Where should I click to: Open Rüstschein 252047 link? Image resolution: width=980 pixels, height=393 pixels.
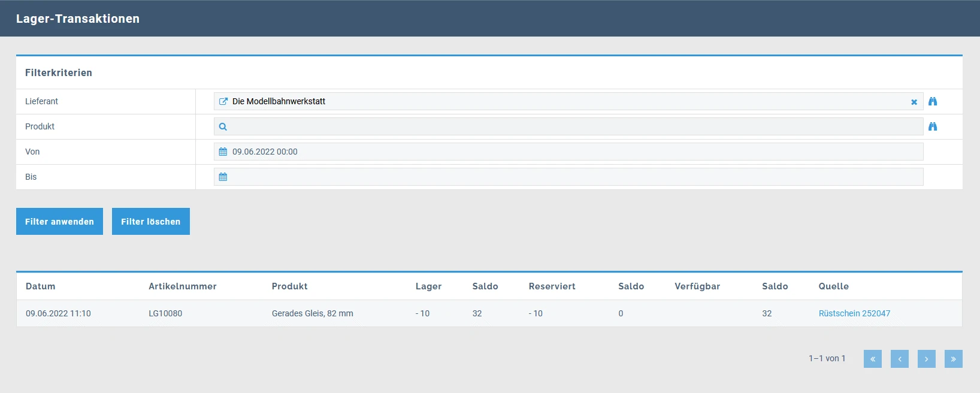854,313
